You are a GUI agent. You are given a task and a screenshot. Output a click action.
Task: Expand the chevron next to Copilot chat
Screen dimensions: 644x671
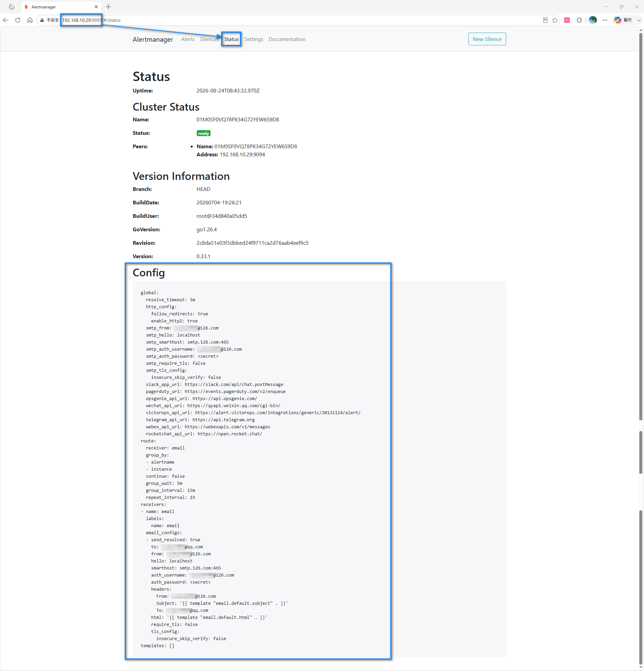tap(639, 20)
